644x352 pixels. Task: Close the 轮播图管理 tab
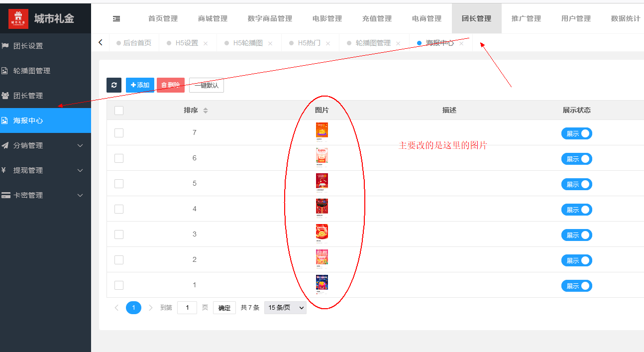click(398, 43)
